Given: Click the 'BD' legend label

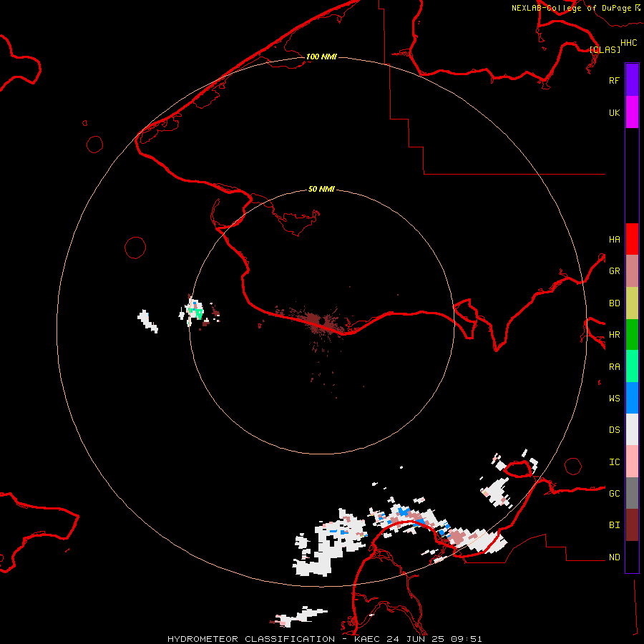Looking at the screenshot, I should click(x=614, y=303).
